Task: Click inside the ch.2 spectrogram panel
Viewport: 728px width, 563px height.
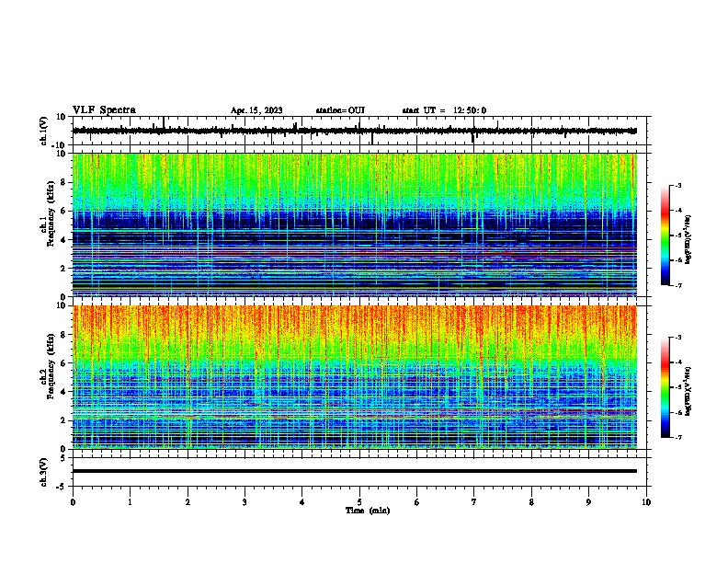Action: click(355, 377)
